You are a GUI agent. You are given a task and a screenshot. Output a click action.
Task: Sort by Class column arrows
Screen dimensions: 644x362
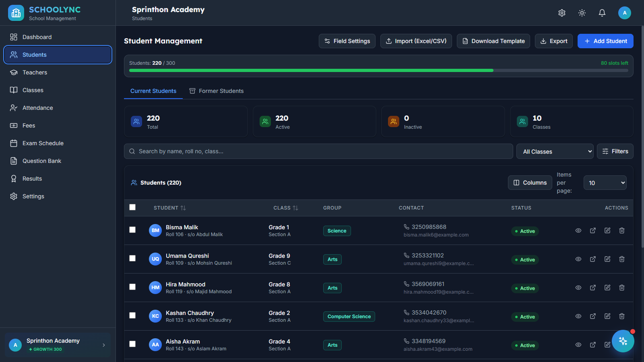click(x=295, y=208)
